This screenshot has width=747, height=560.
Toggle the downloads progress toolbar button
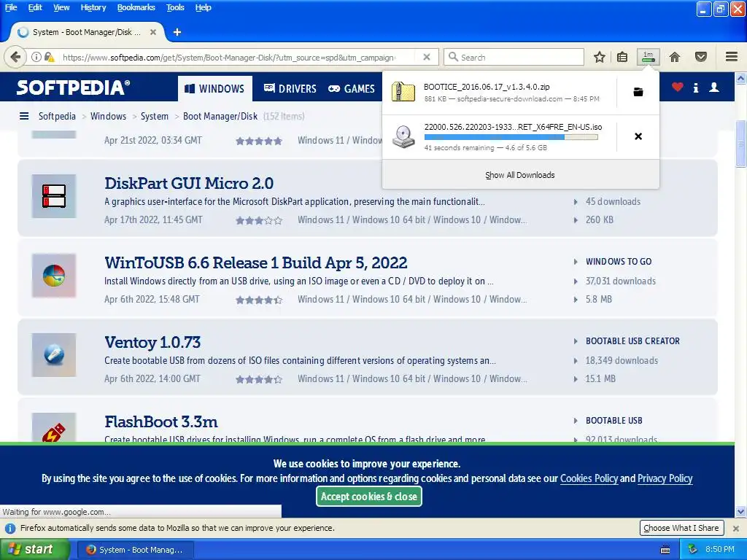649,57
